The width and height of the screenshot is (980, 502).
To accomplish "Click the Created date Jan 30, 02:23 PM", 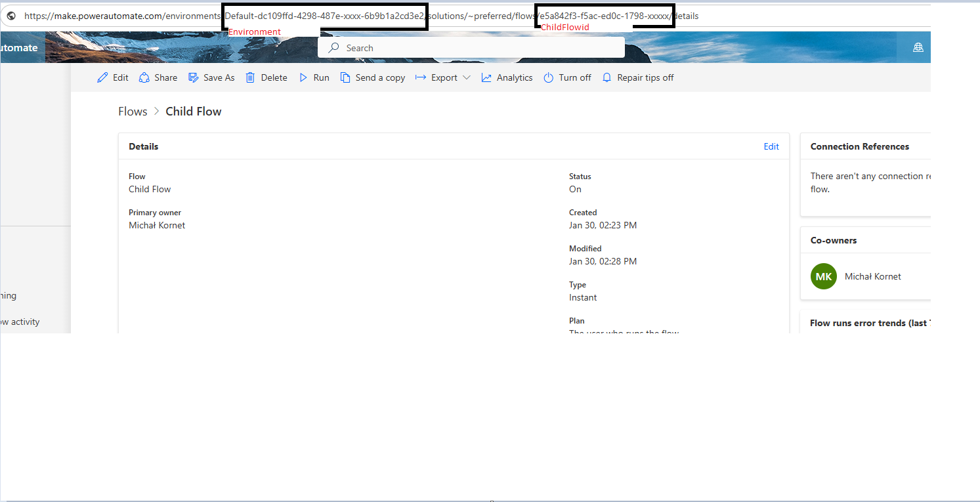I will pyautogui.click(x=603, y=225).
